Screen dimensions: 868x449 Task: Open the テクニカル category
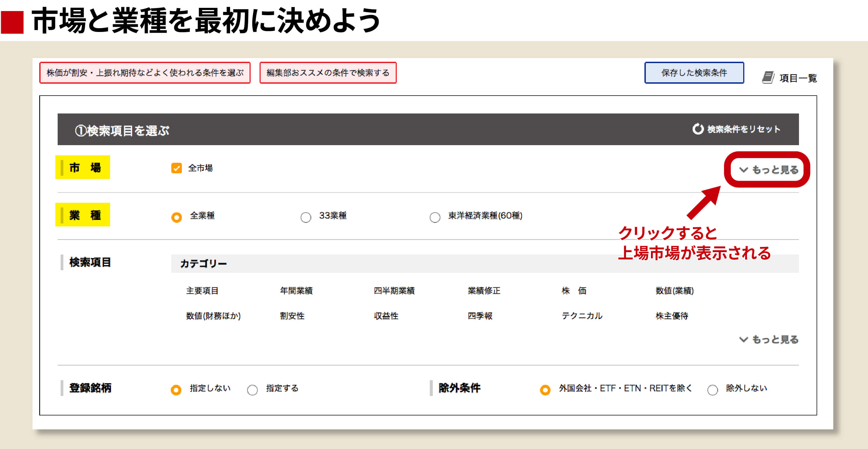(582, 316)
